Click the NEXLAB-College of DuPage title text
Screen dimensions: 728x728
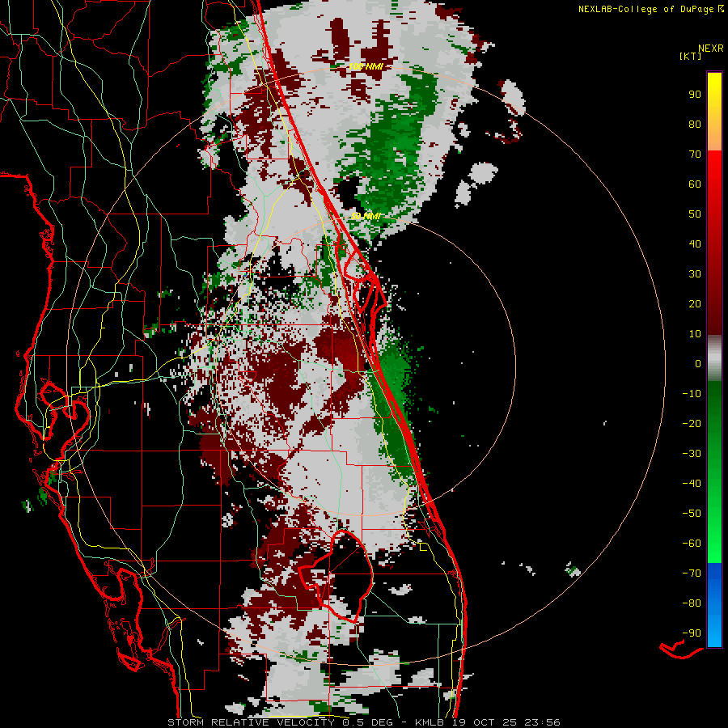tap(645, 9)
